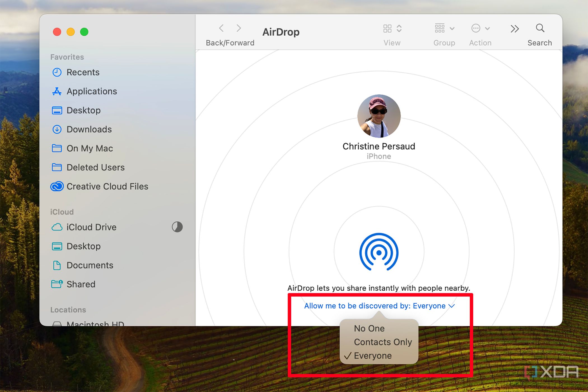Click the iCloud section header
588x392 pixels.
62,212
